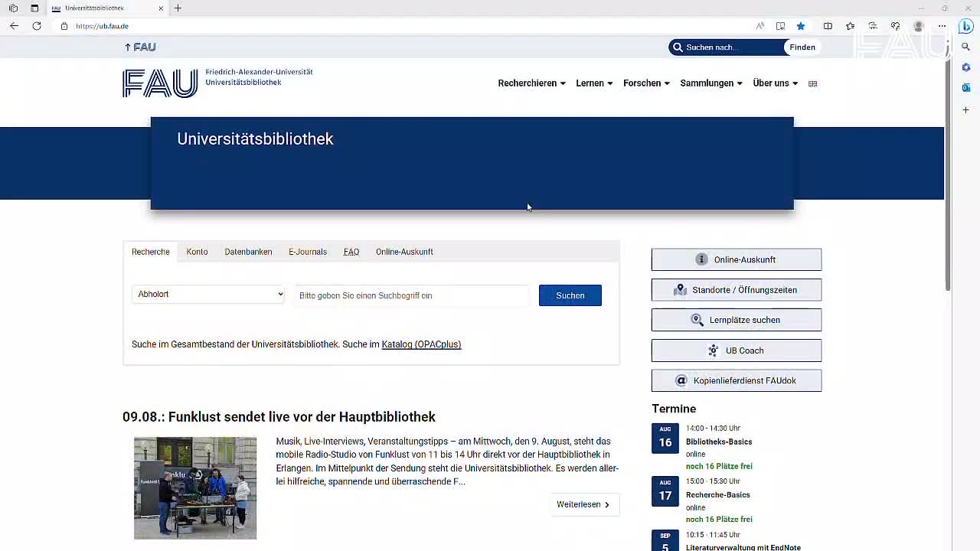
Task: Open Kopienlieferdienst FAUdok via the @ icon
Action: (x=681, y=380)
